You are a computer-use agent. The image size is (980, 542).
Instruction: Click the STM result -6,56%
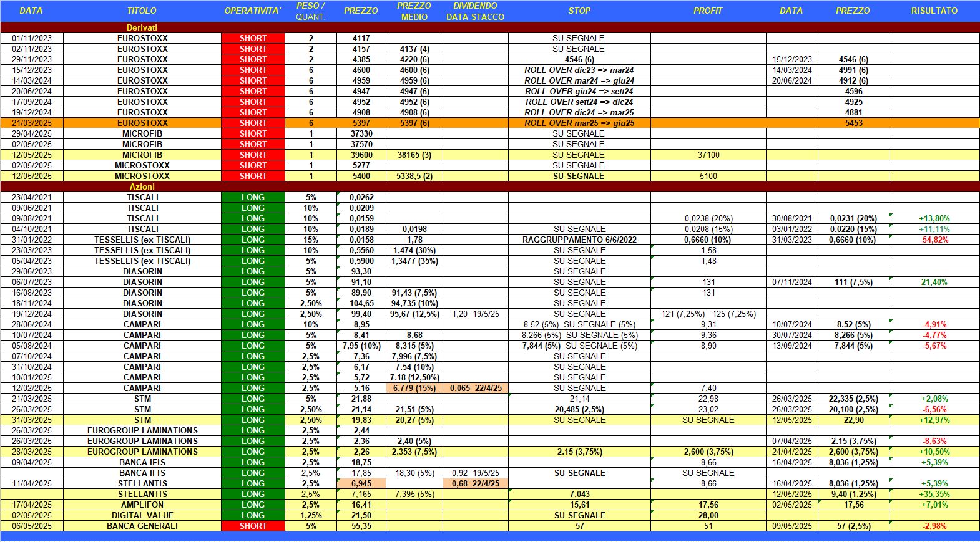coord(934,409)
